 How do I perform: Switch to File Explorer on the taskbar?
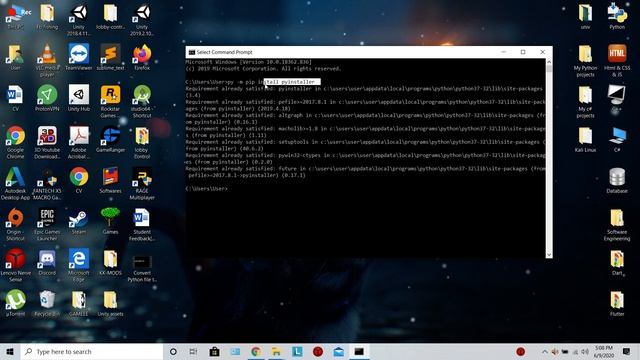(x=276, y=351)
